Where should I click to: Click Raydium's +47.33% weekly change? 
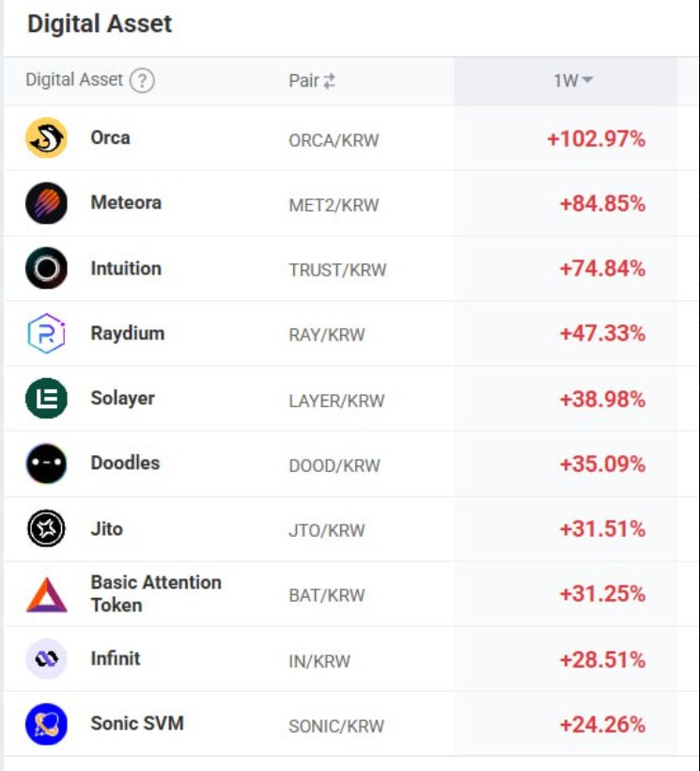[602, 334]
